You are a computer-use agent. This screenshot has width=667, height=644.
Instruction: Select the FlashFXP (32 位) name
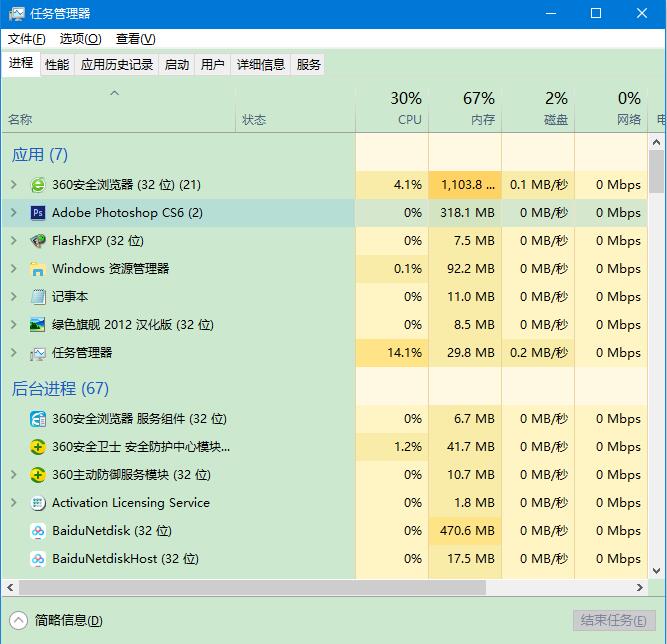(98, 241)
